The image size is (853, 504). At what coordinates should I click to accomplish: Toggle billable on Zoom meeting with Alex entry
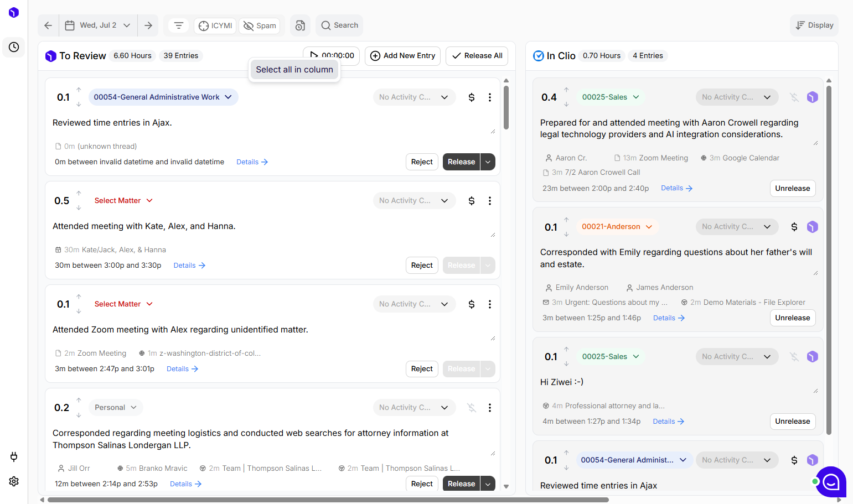[x=472, y=304]
